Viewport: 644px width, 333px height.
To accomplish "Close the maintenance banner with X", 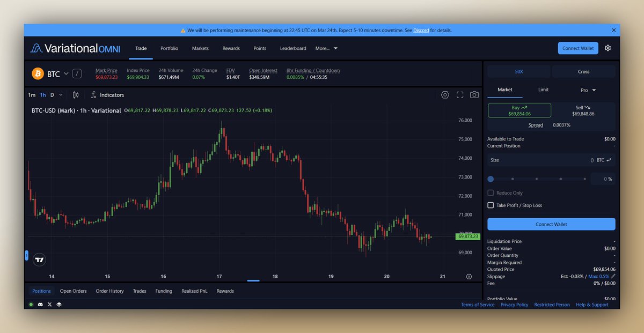I will click(x=614, y=30).
